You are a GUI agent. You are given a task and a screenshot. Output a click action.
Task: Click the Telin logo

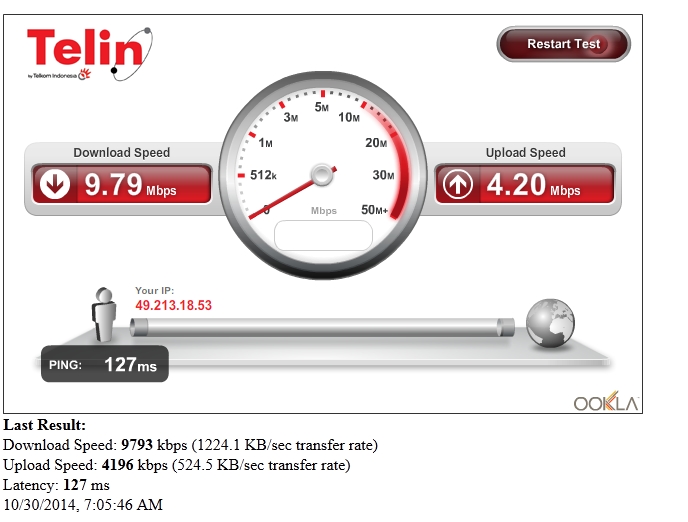tap(90, 54)
